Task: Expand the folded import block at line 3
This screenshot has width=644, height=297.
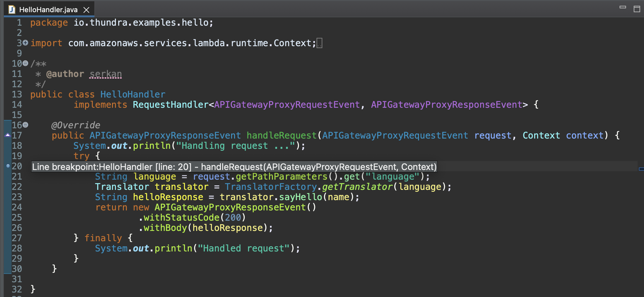Action: click(25, 43)
